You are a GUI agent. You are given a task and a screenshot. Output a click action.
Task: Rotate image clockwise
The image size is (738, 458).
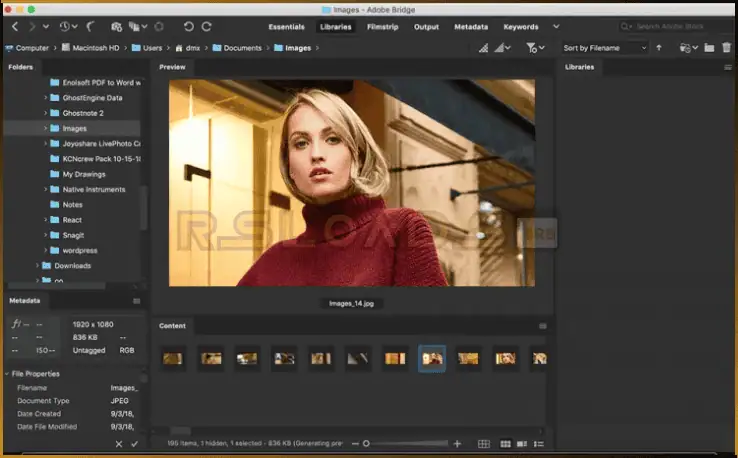207,27
